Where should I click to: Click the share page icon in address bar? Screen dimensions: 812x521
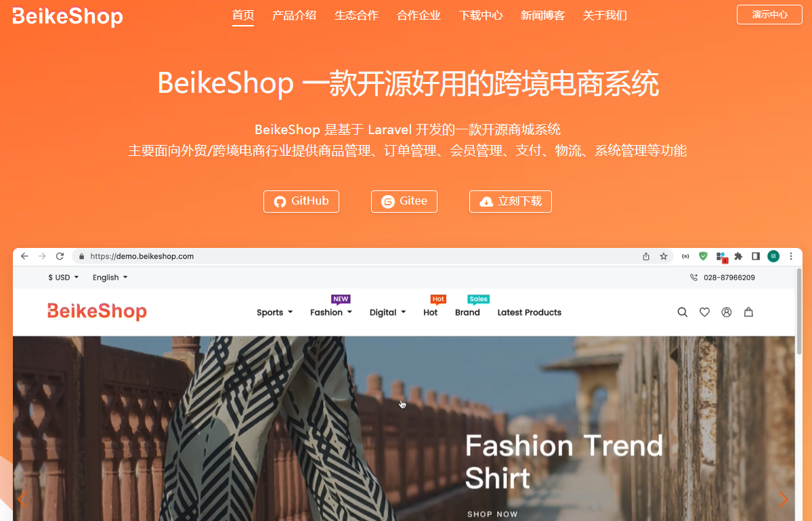click(x=646, y=256)
